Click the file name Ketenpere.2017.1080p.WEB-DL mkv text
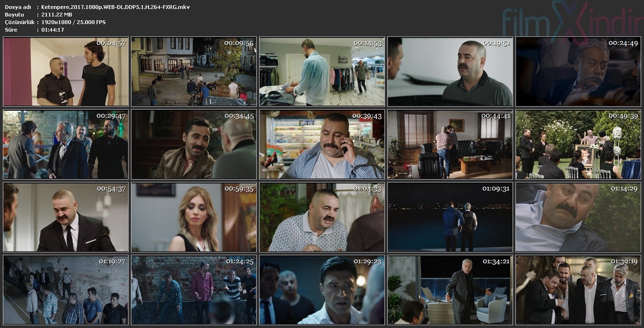 [115, 7]
